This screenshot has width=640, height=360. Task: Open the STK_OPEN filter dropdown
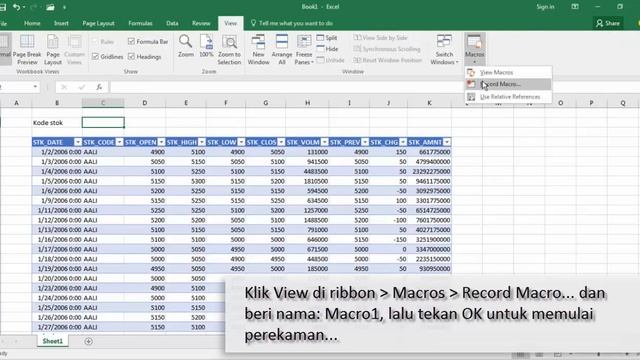[161, 142]
